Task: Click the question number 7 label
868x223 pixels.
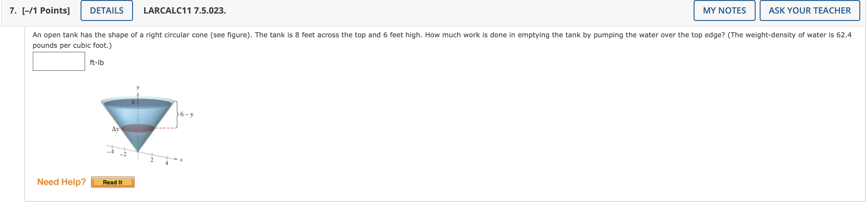Action: [13, 10]
